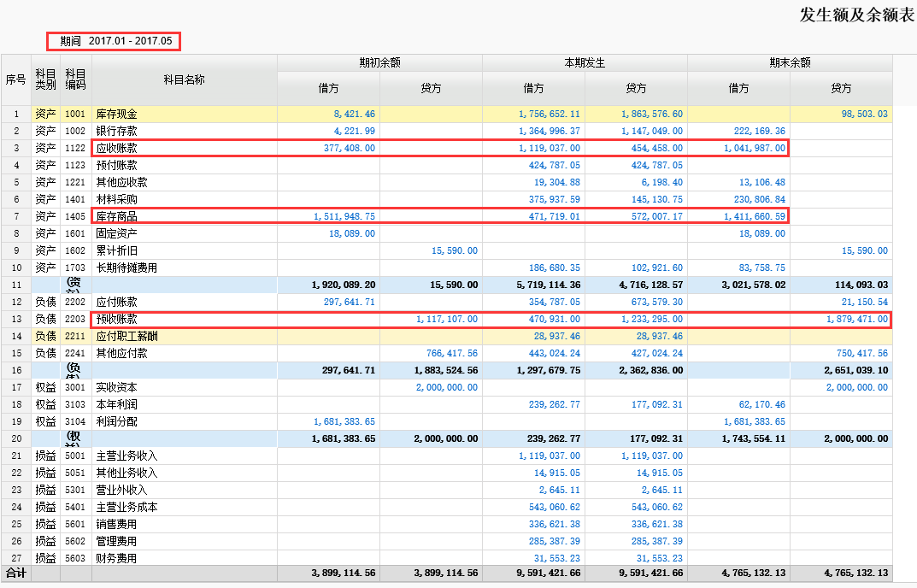The image size is (917, 588).
Task: Click the 科目名称 column header
Action: click(x=185, y=79)
